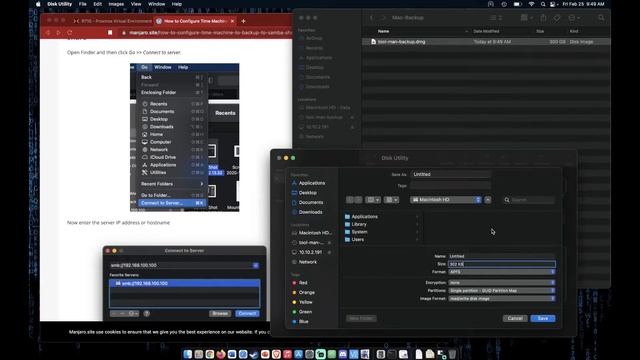The width and height of the screenshot is (640, 360).
Task: Select Applications in save dialog sidebar
Action: tap(312, 183)
